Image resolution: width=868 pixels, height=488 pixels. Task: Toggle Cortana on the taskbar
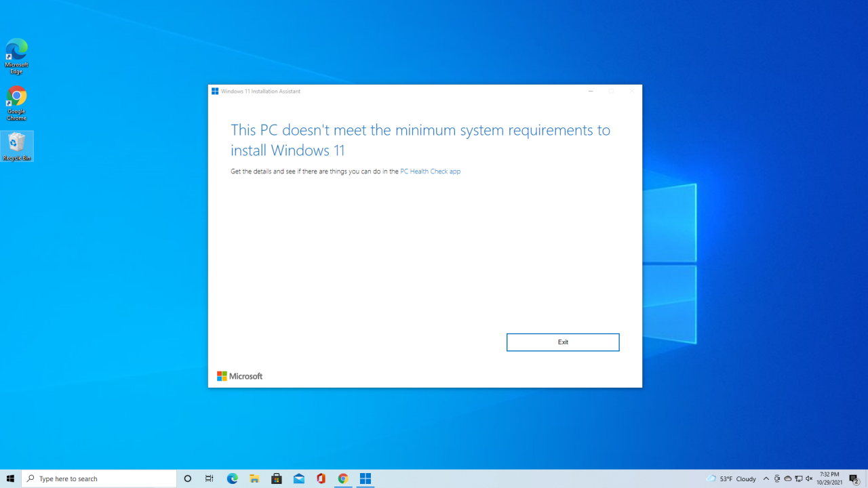coord(187,479)
